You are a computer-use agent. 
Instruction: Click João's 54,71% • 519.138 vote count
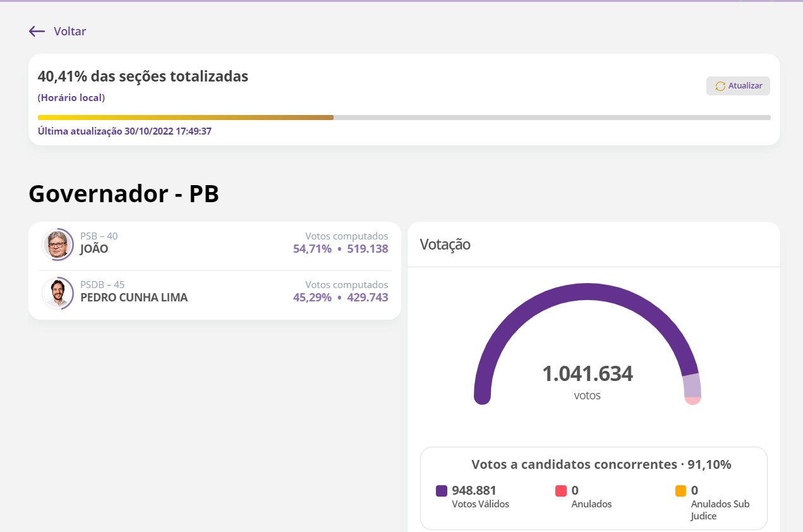341,249
